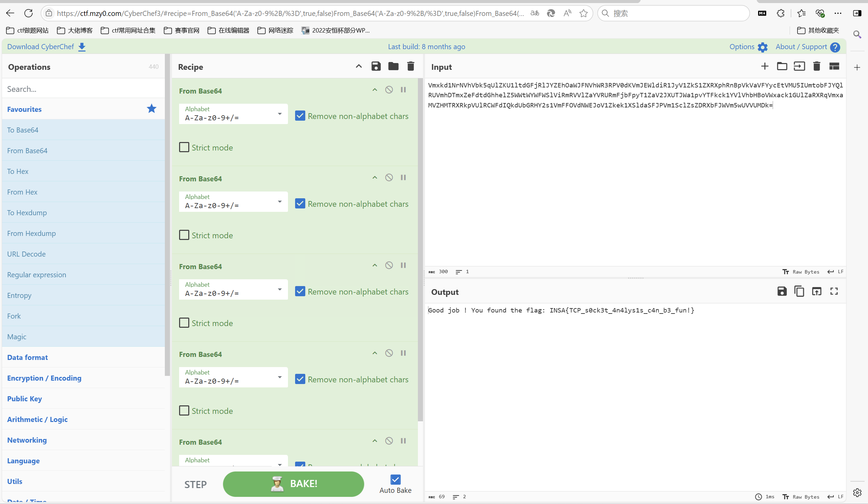Image resolution: width=868 pixels, height=504 pixels.
Task: Click the download arrow icon
Action: point(82,47)
